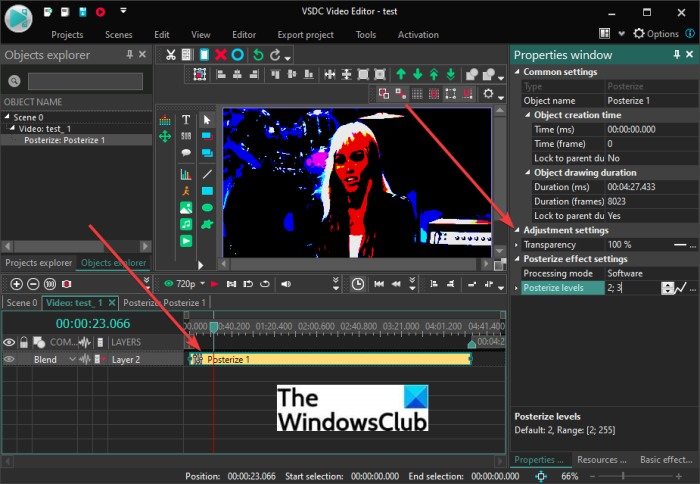Image resolution: width=700 pixels, height=484 pixels.
Task: Toggle the grid display icon above preview
Action: point(418,93)
